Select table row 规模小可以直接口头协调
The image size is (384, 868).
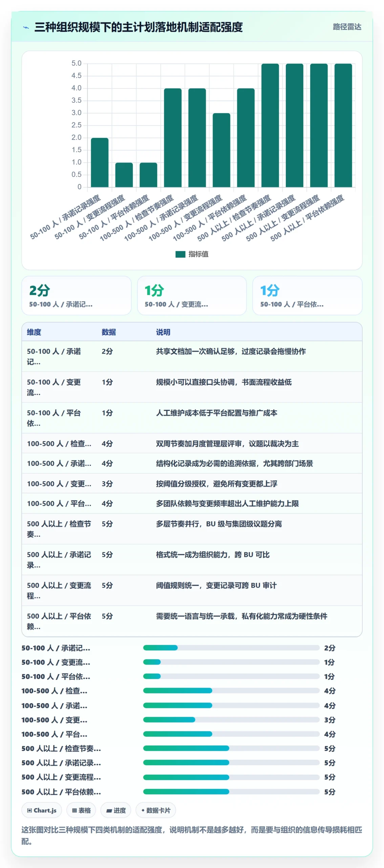[x=192, y=387]
